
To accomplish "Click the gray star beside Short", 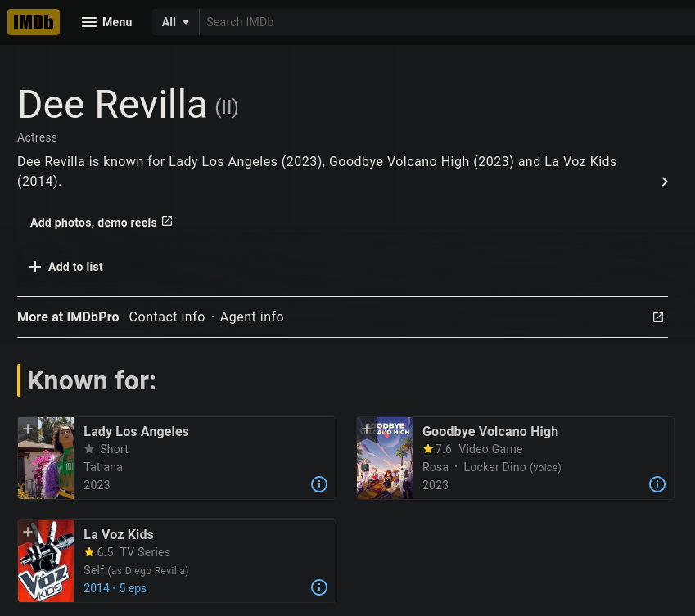I will click(x=89, y=449).
